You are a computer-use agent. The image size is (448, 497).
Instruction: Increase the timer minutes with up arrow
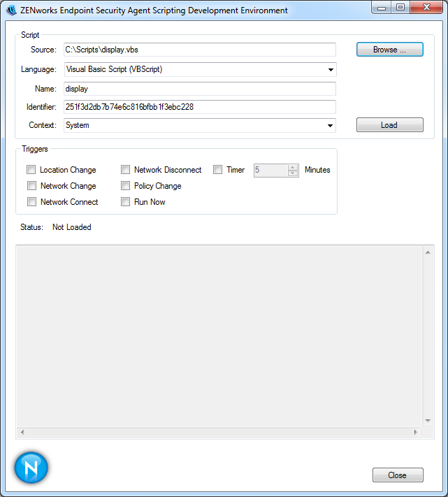(293, 167)
